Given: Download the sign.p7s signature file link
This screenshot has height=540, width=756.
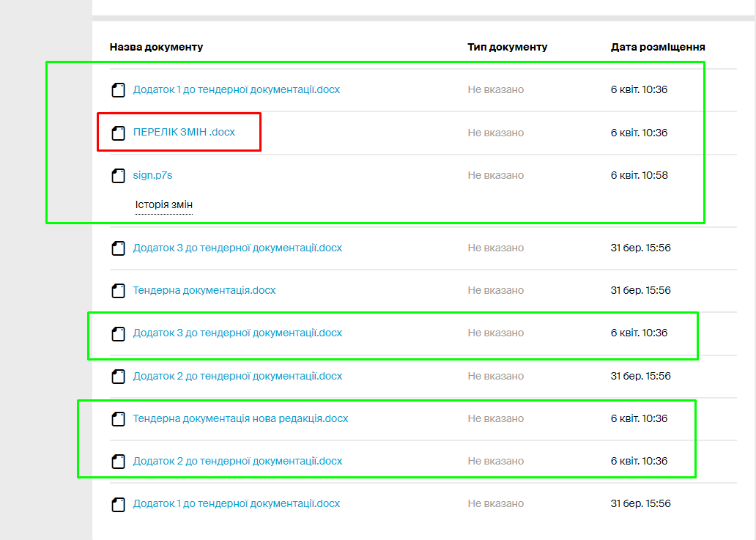Looking at the screenshot, I should pyautogui.click(x=152, y=175).
